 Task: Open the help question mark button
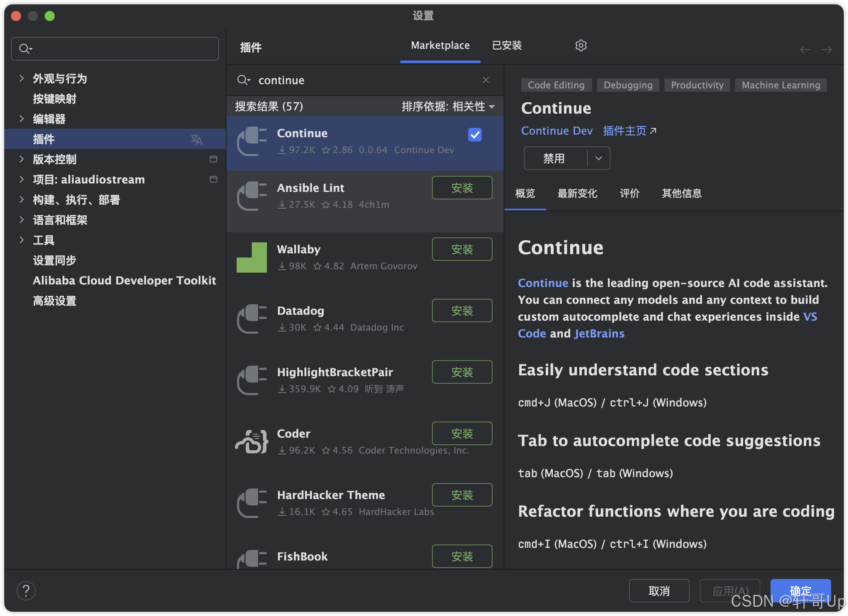[26, 591]
